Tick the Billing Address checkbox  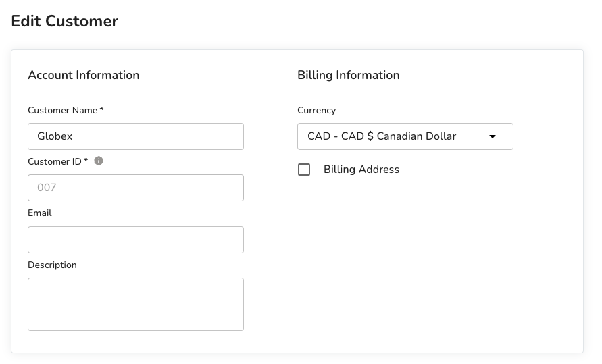click(x=304, y=170)
